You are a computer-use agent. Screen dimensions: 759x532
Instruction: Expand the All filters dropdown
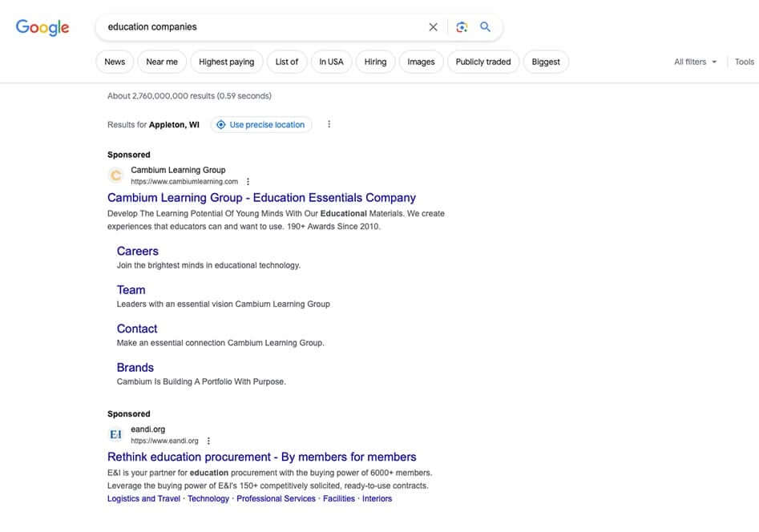click(695, 62)
